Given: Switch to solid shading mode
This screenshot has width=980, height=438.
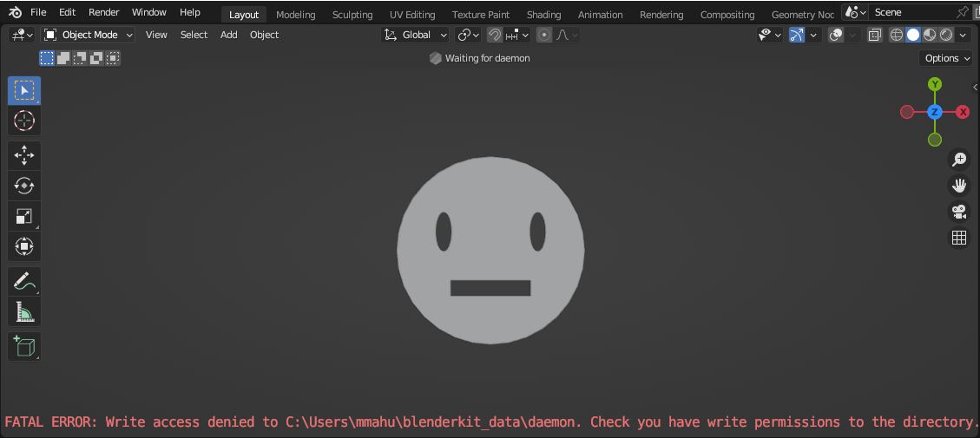Looking at the screenshot, I should [x=913, y=35].
